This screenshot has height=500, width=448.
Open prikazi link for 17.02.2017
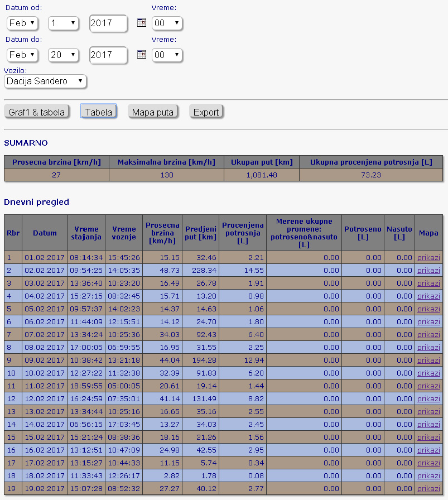[x=428, y=463]
